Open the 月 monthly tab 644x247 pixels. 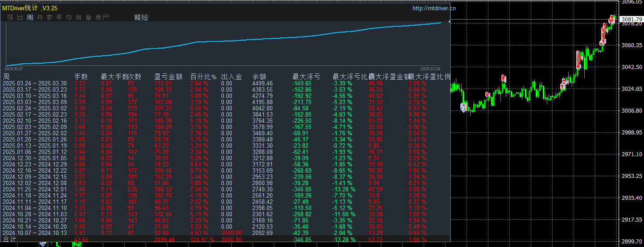(x=40, y=17)
